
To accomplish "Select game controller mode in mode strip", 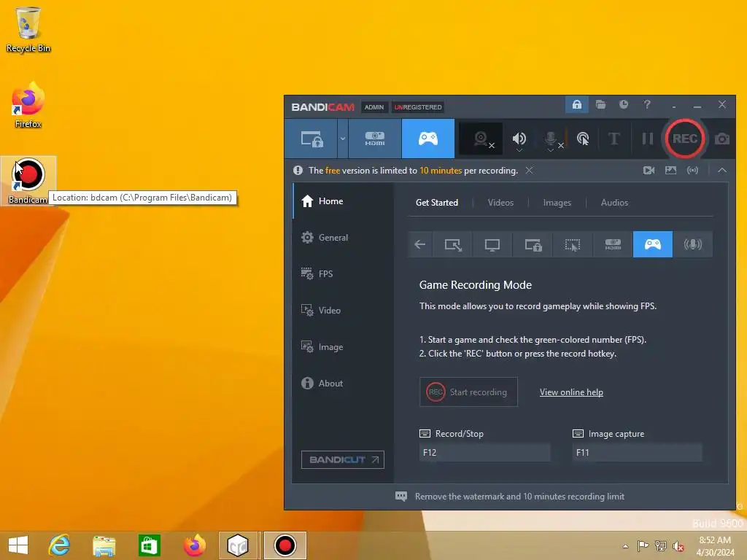I will [x=653, y=244].
